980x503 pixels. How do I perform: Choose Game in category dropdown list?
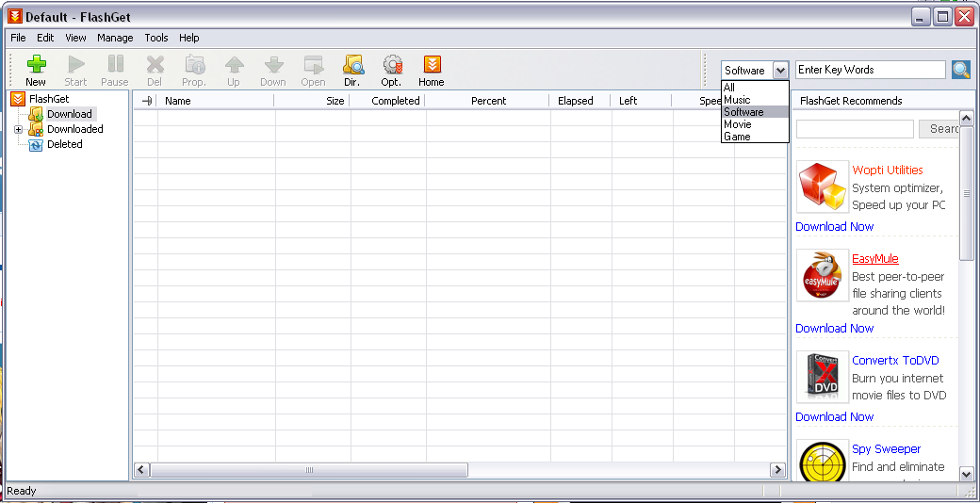click(x=755, y=137)
